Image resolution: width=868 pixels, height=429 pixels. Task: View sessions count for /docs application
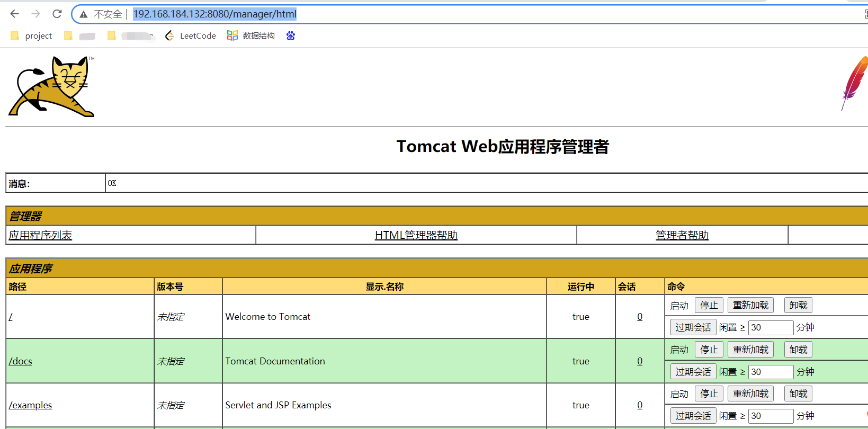click(x=640, y=361)
